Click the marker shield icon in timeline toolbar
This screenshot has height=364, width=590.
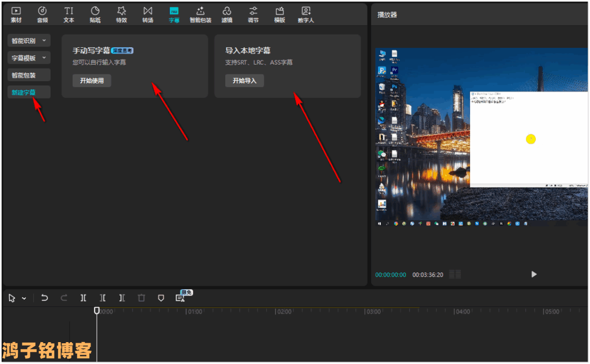161,298
